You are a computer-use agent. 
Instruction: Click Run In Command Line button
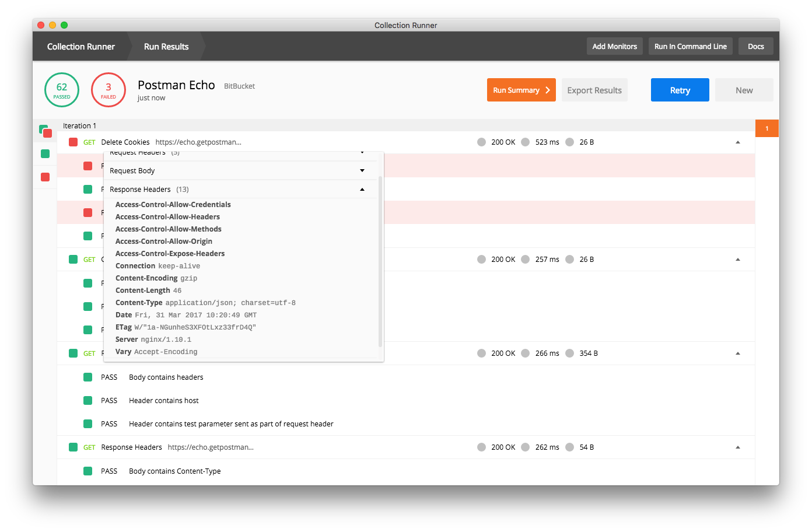tap(691, 47)
